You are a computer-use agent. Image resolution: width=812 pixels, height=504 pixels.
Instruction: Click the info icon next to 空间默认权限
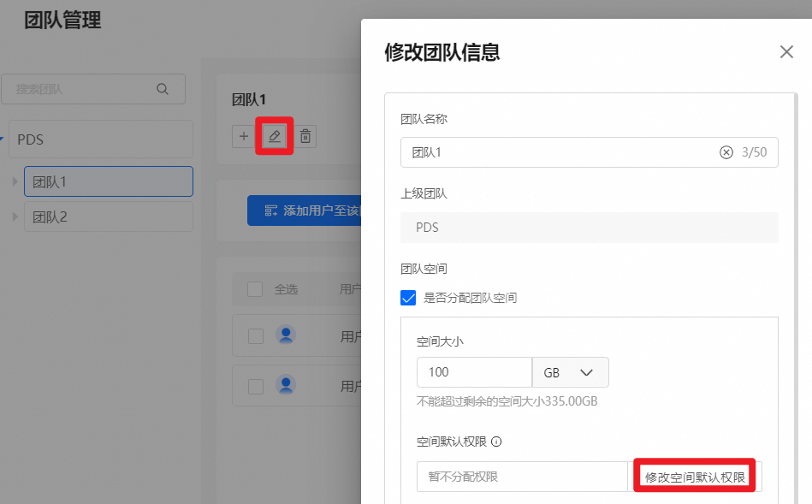(x=496, y=442)
